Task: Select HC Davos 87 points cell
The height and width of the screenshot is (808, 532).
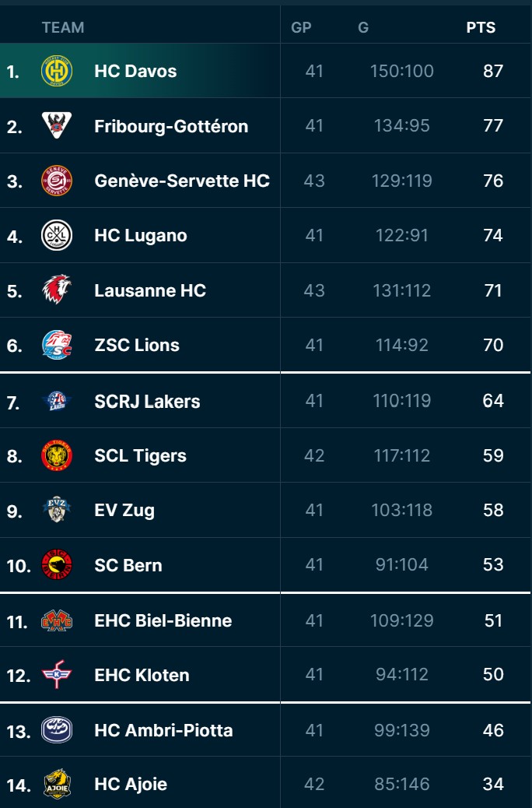Action: 493,71
